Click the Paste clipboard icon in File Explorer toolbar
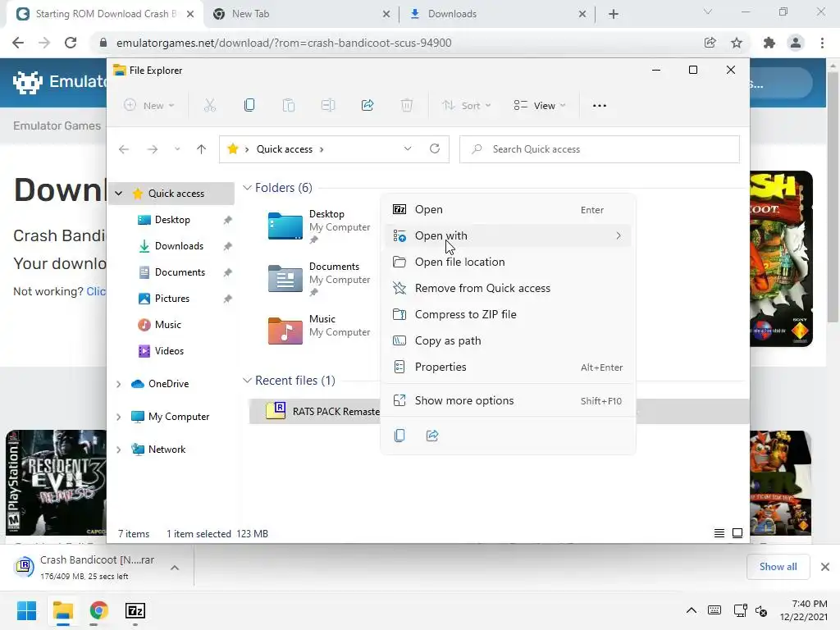This screenshot has width=840, height=630. [x=289, y=106]
